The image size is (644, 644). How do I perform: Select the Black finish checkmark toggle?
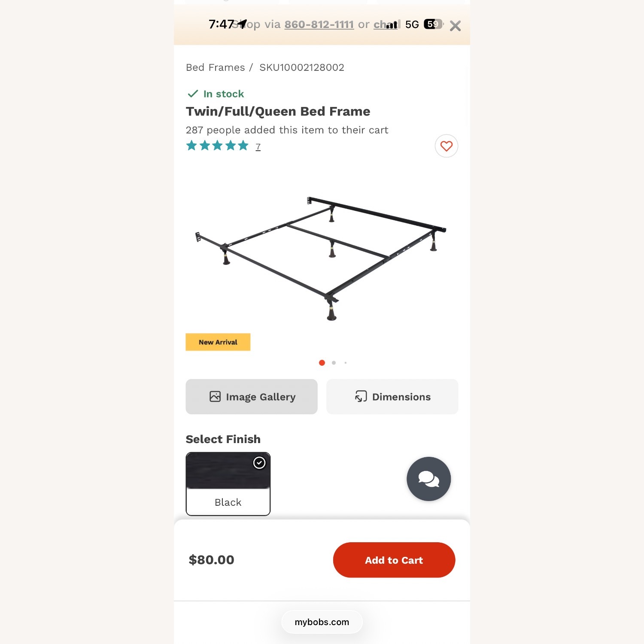[259, 462]
